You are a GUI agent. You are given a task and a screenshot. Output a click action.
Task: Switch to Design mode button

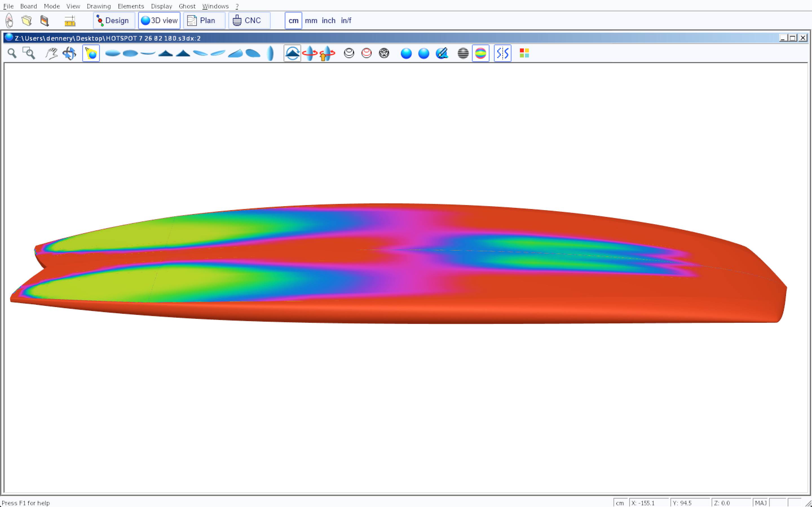(x=113, y=21)
